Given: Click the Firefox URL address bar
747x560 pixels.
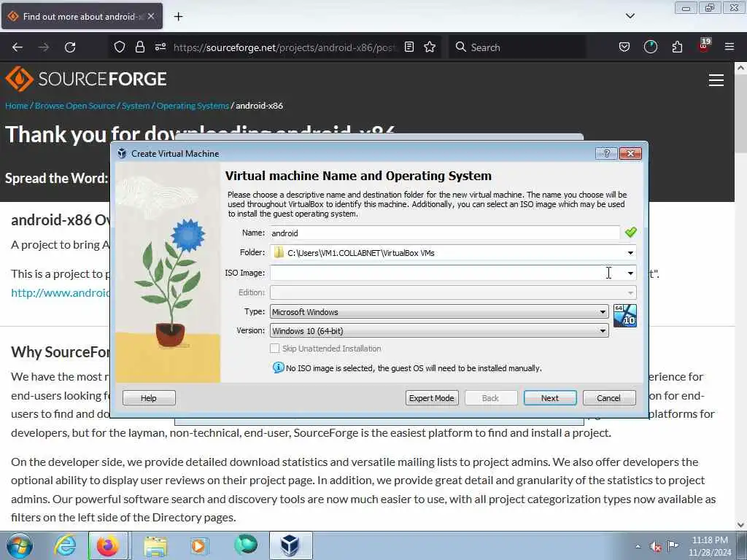Looking at the screenshot, I should [285, 47].
